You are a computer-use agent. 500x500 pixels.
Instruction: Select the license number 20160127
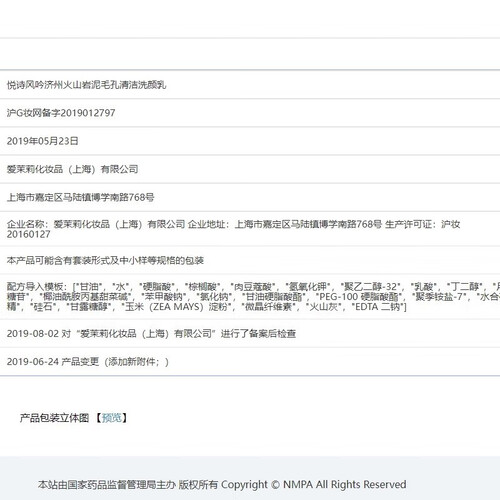click(28, 234)
